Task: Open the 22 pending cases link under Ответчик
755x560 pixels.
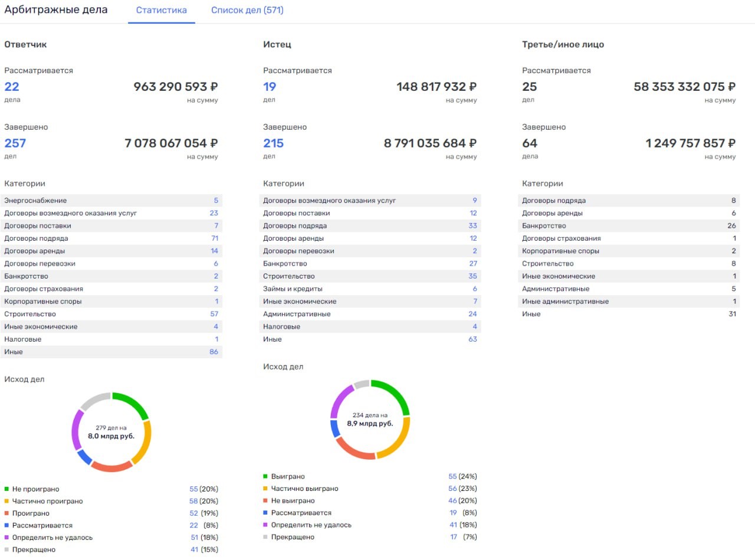Action: click(12, 87)
